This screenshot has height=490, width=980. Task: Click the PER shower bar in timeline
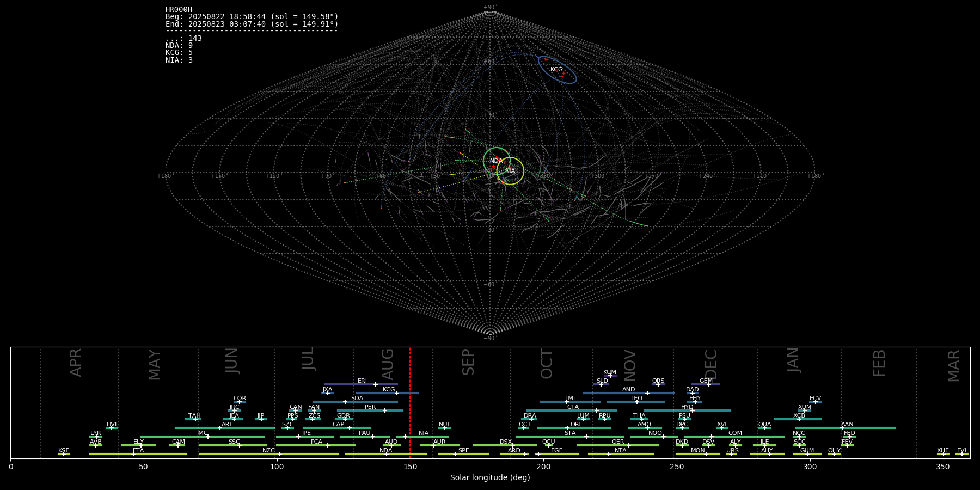tap(370, 411)
